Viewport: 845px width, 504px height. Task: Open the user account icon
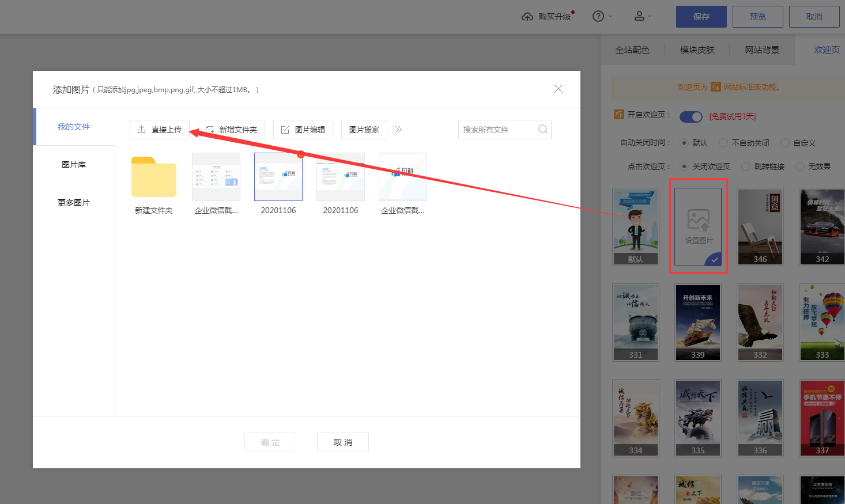[x=639, y=16]
